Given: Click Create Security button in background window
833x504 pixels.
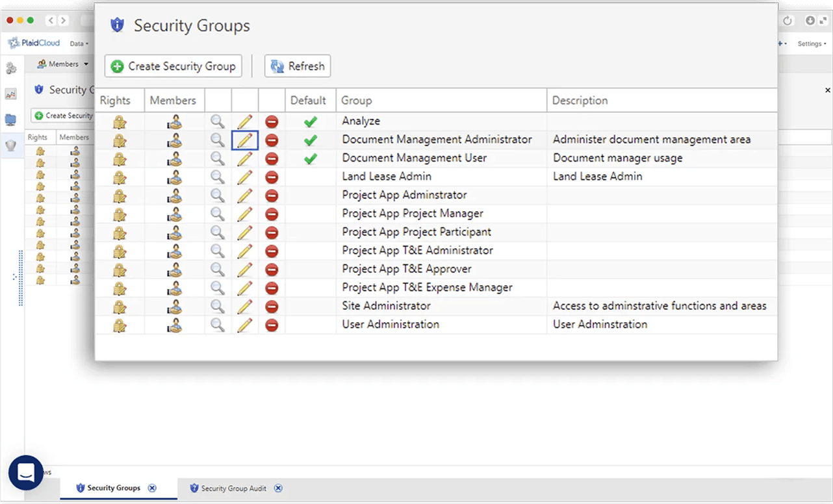Looking at the screenshot, I should (63, 116).
